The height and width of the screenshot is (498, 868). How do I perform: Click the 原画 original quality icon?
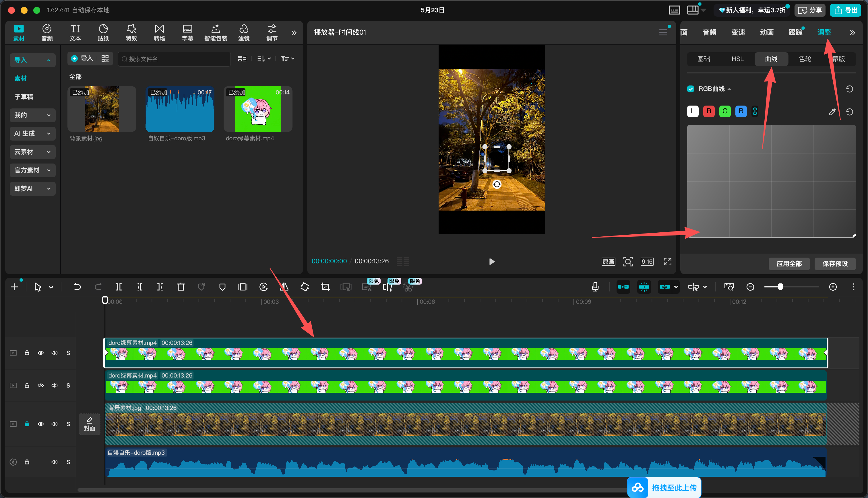tap(608, 262)
